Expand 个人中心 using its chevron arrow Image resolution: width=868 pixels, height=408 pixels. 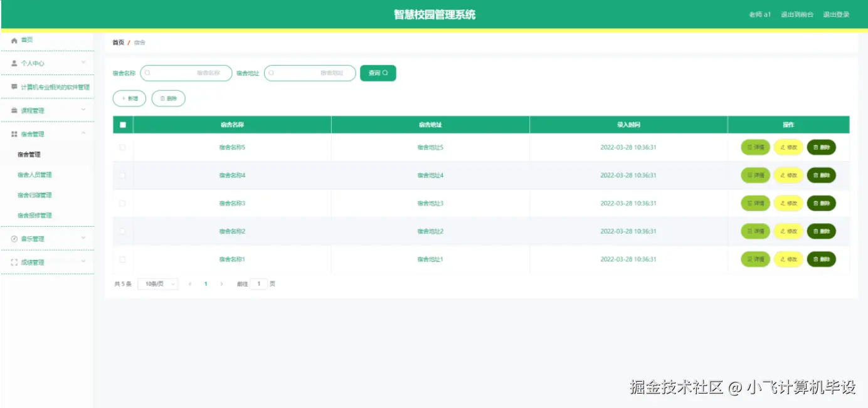coord(83,63)
